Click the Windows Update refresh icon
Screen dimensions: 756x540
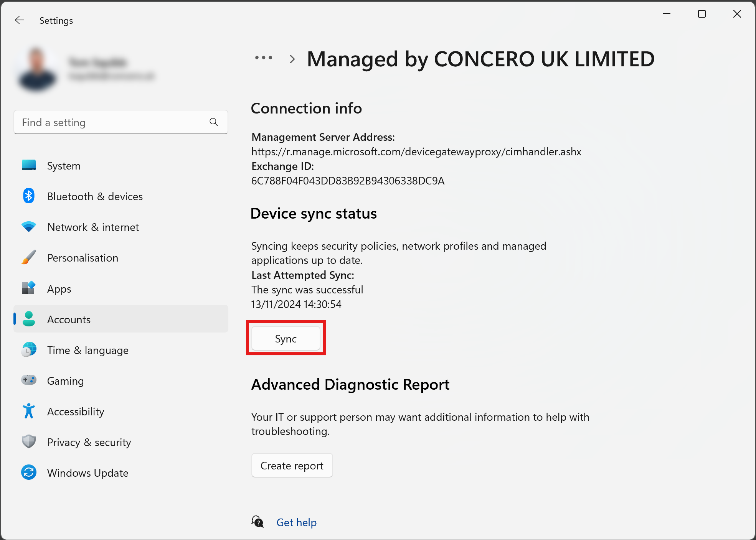tap(29, 472)
